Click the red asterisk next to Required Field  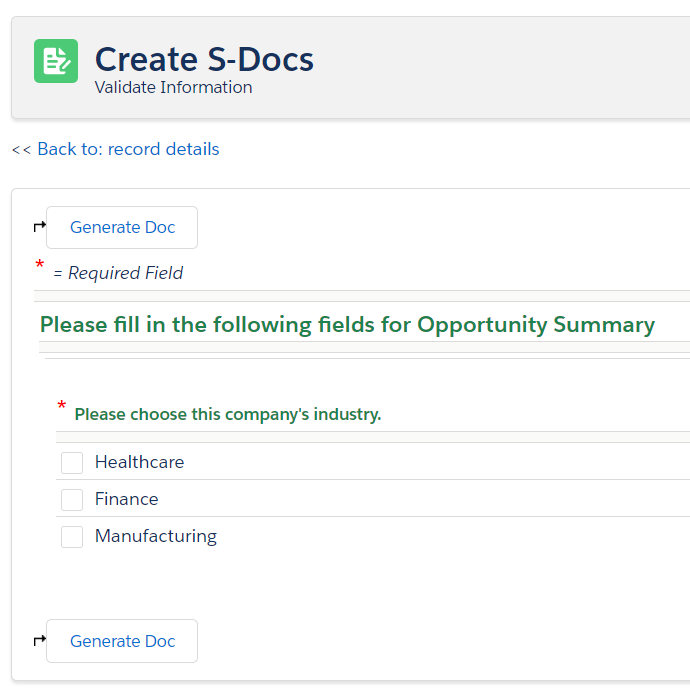(x=40, y=266)
